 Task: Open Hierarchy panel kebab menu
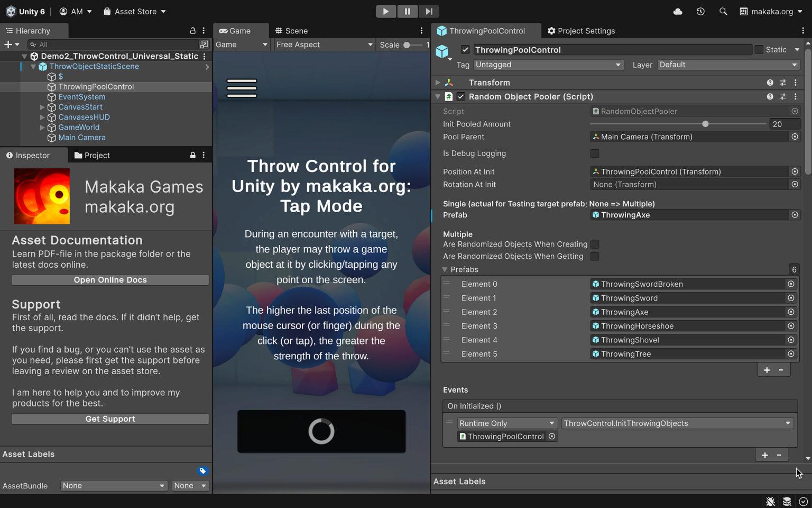click(204, 31)
